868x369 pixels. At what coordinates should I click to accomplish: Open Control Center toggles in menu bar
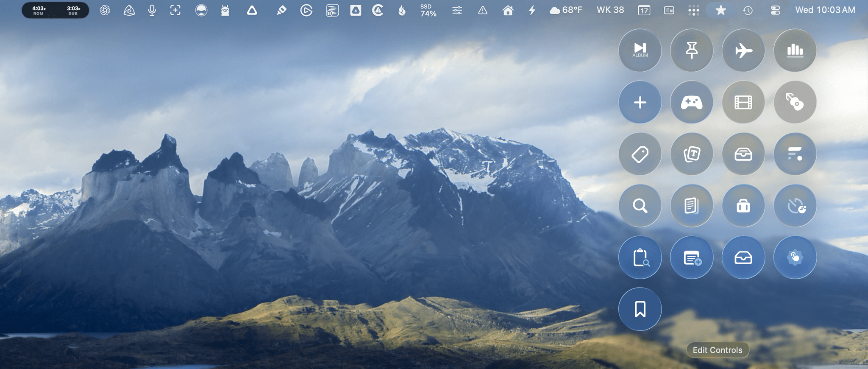pyautogui.click(x=775, y=10)
